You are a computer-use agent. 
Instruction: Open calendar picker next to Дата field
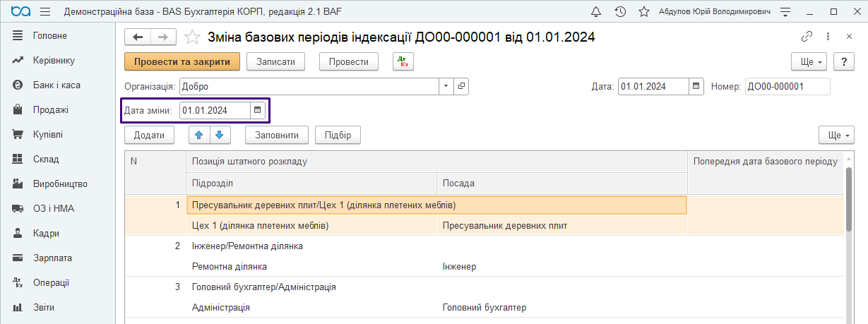point(696,86)
